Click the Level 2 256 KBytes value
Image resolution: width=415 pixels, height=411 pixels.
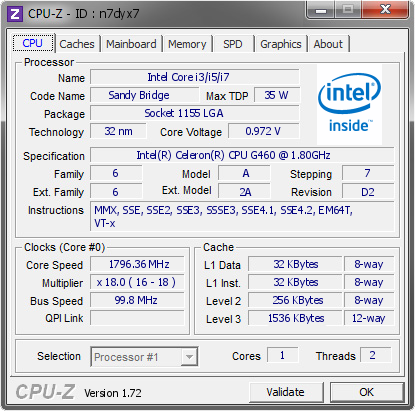click(x=295, y=300)
